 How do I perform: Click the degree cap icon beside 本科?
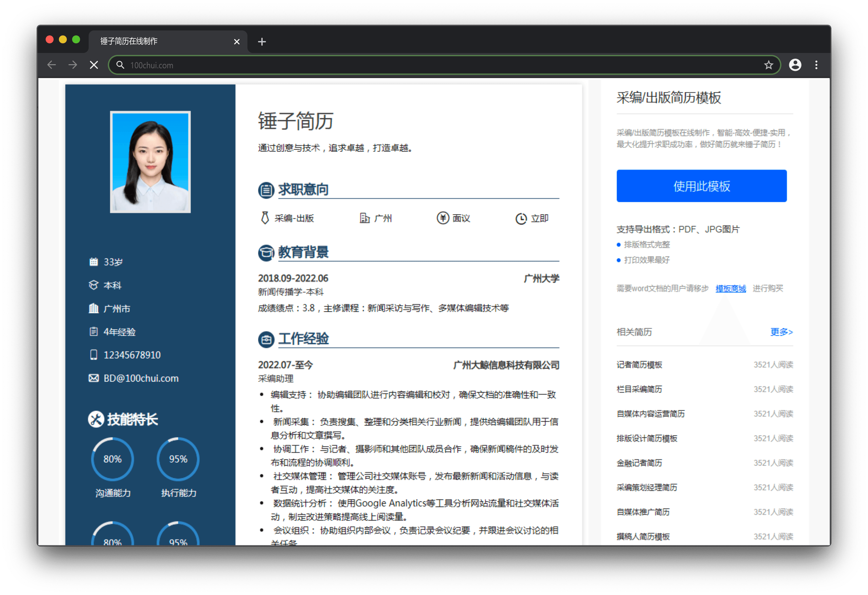[93, 285]
